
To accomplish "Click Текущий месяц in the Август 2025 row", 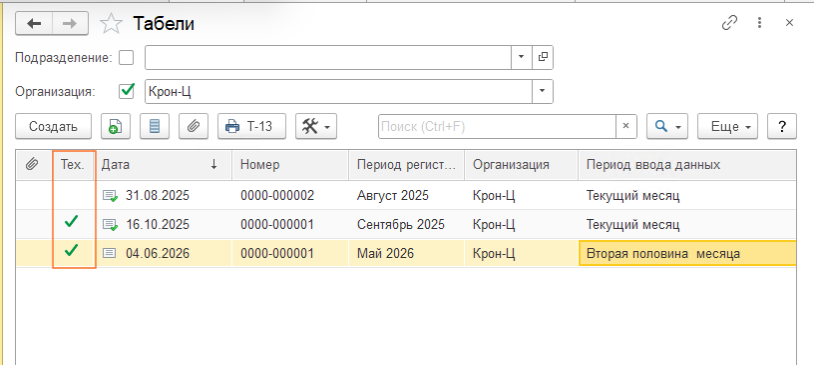I will [633, 196].
